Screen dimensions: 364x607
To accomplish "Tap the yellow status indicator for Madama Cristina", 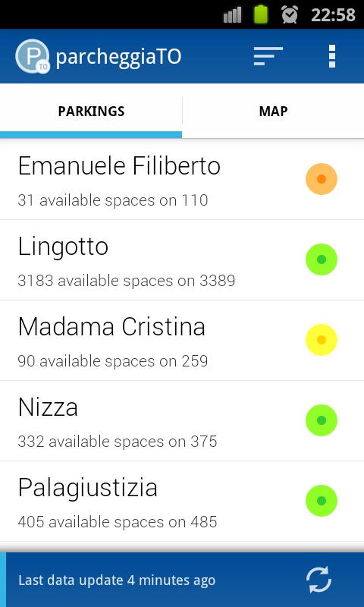I will (322, 340).
